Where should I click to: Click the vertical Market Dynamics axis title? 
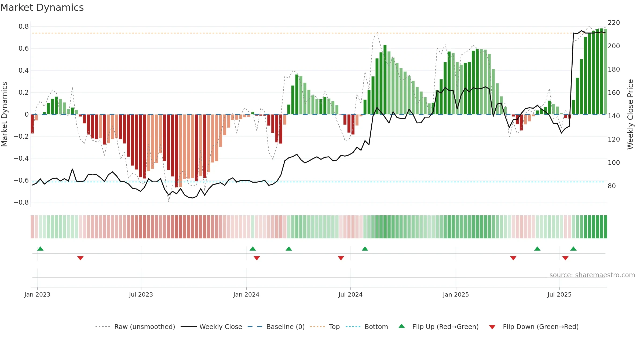click(x=4, y=114)
